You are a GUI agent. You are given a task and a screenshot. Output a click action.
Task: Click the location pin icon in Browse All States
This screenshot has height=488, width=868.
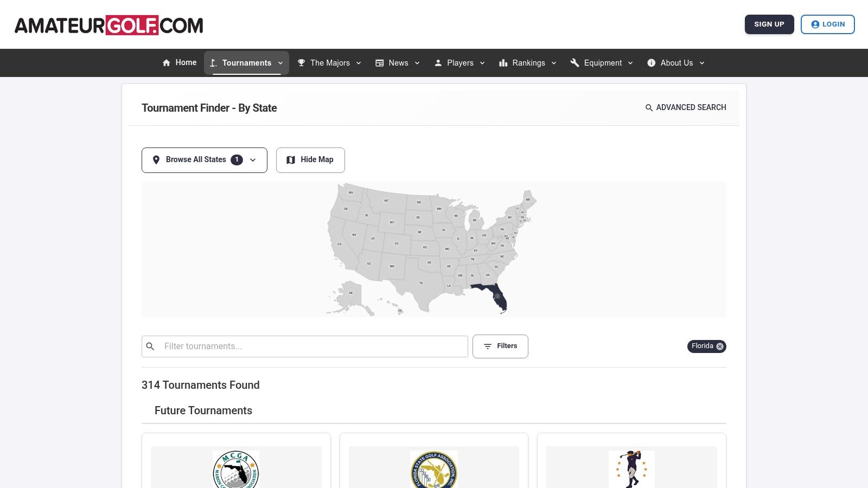[x=156, y=160]
